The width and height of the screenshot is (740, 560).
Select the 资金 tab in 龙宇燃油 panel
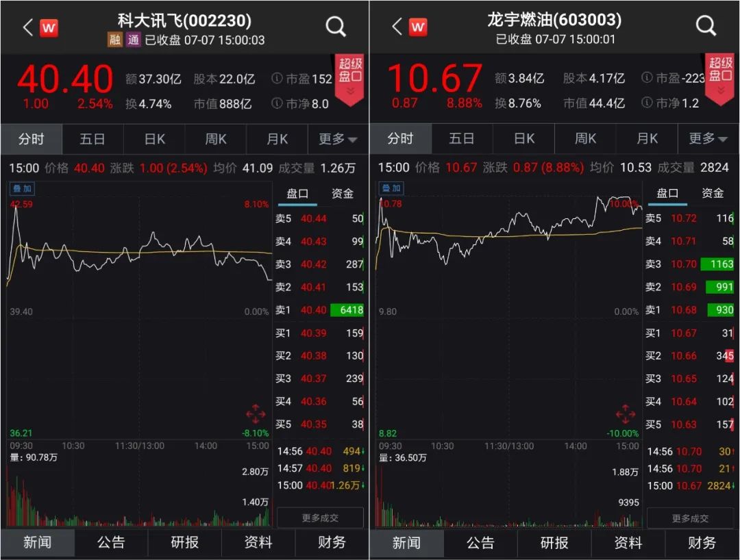click(x=712, y=193)
